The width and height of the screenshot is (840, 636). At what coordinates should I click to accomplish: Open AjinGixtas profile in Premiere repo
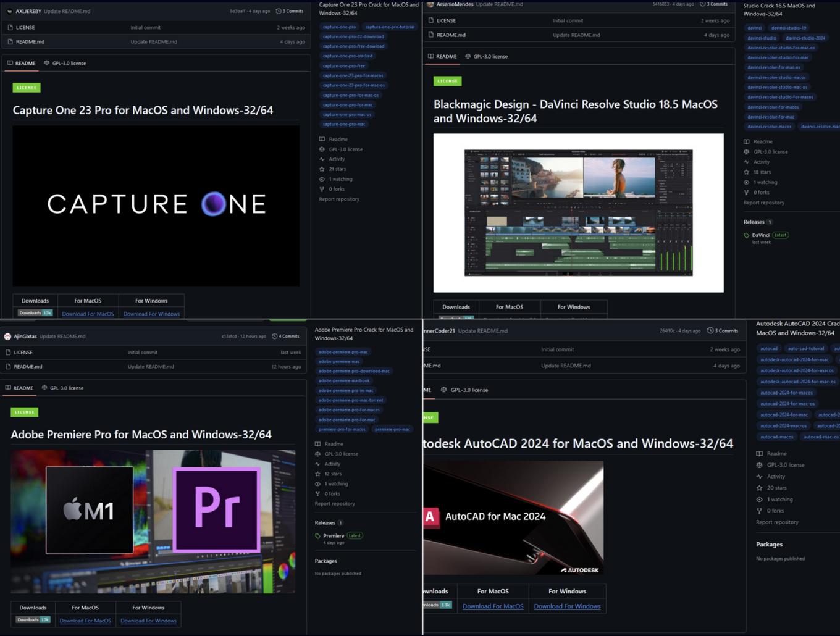[x=25, y=337]
